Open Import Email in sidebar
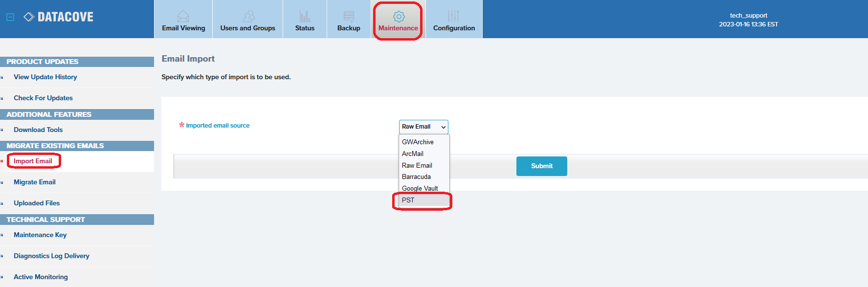Viewport: 868px width, 287px height. coord(33,161)
